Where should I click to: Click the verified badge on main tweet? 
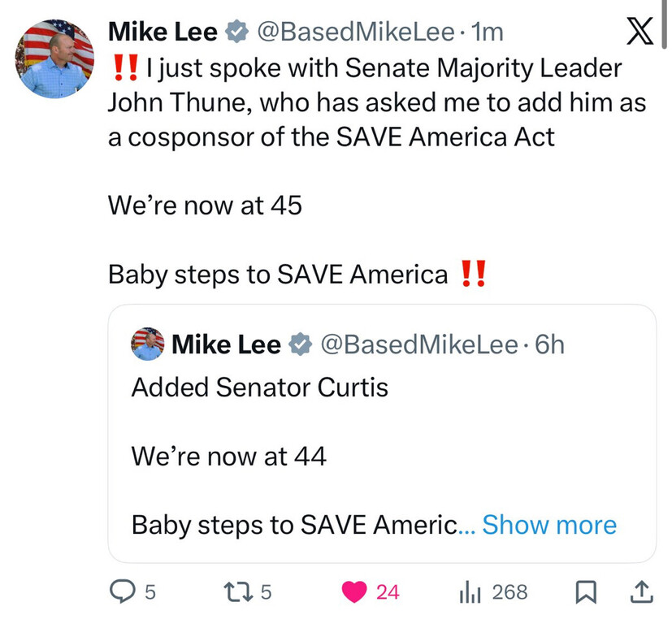pos(236,32)
